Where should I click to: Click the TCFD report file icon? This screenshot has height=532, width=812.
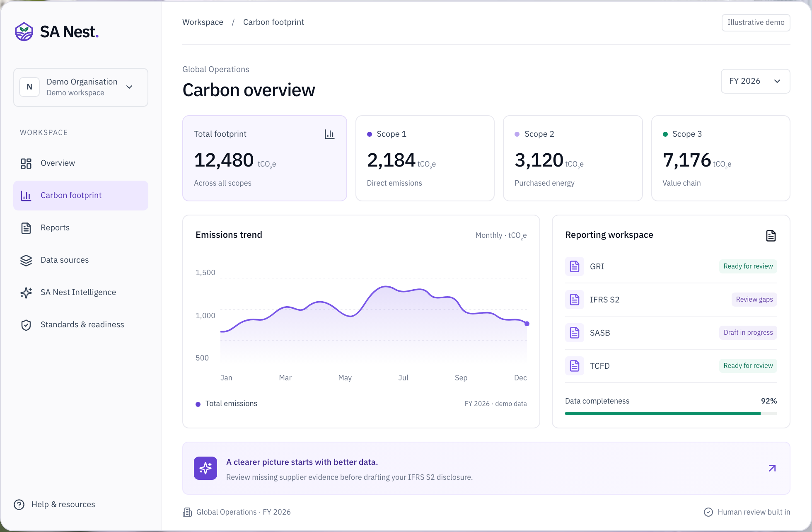(575, 366)
